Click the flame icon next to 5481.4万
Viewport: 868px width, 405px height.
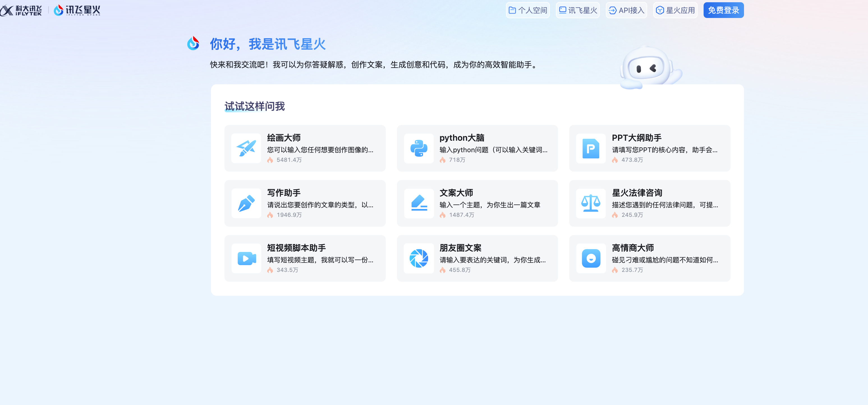click(270, 160)
